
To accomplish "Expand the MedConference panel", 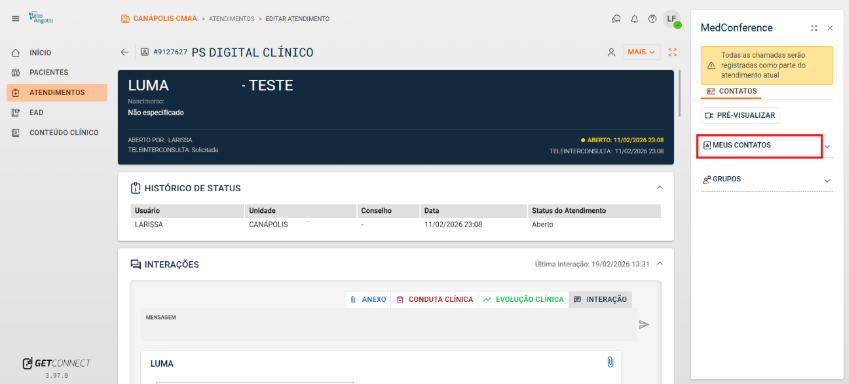I will 813,28.
